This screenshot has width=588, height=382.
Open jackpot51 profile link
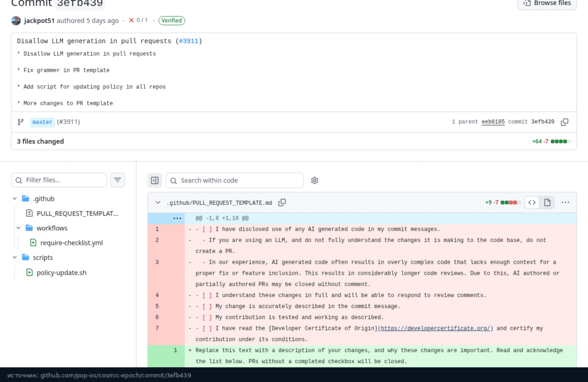[40, 21]
